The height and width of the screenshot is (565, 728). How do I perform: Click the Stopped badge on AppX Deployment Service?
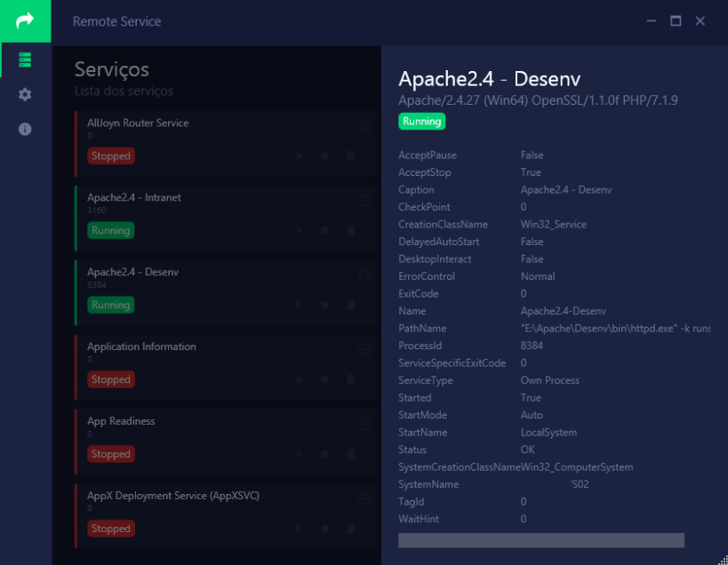(111, 529)
